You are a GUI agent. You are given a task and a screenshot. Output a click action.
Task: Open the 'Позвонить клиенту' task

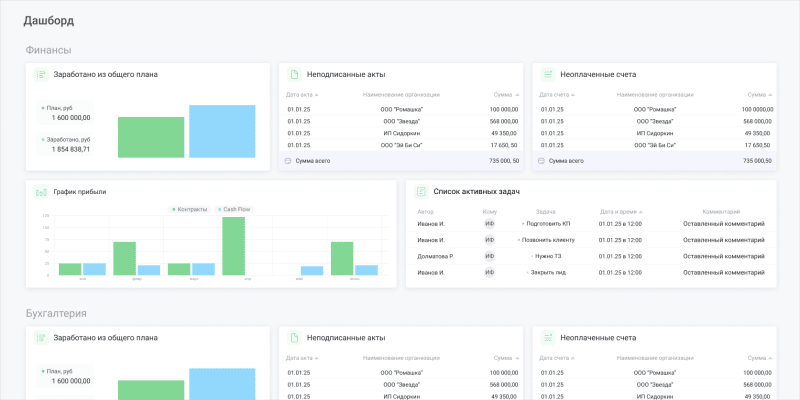545,240
